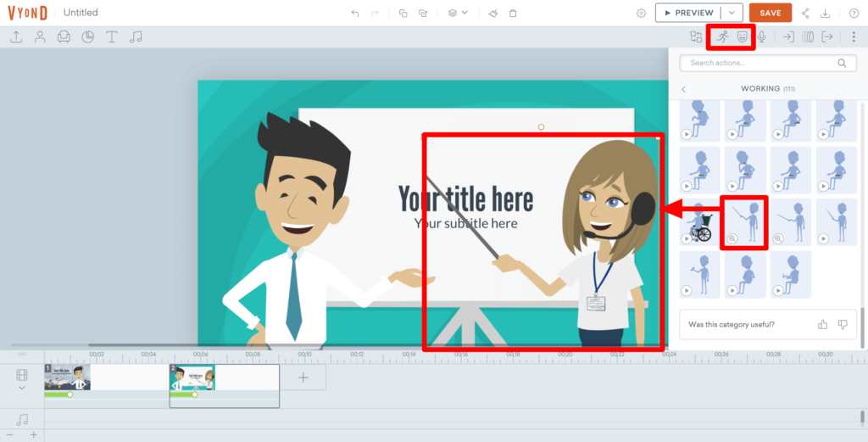Screen dimensions: 868x442
Task: Delete the selected asset with trash icon
Action: tap(513, 14)
